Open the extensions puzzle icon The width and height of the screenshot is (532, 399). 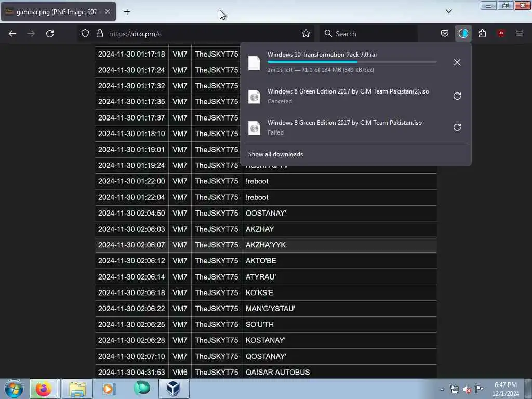482,33
